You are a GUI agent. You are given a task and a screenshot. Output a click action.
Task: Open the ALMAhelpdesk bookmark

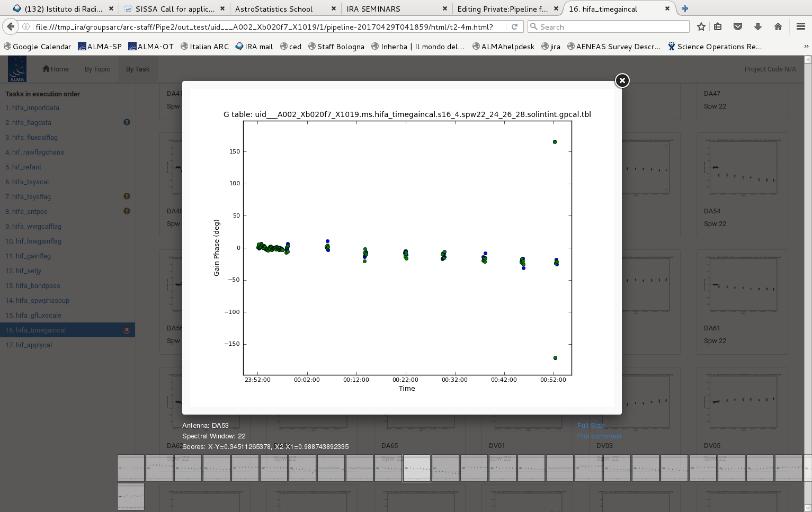(x=504, y=47)
